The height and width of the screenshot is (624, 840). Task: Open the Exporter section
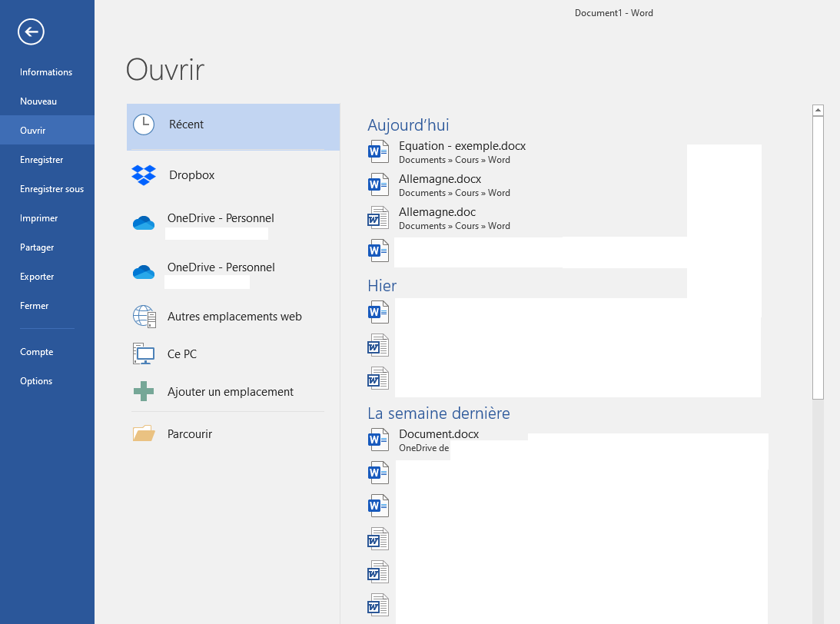[37, 277]
